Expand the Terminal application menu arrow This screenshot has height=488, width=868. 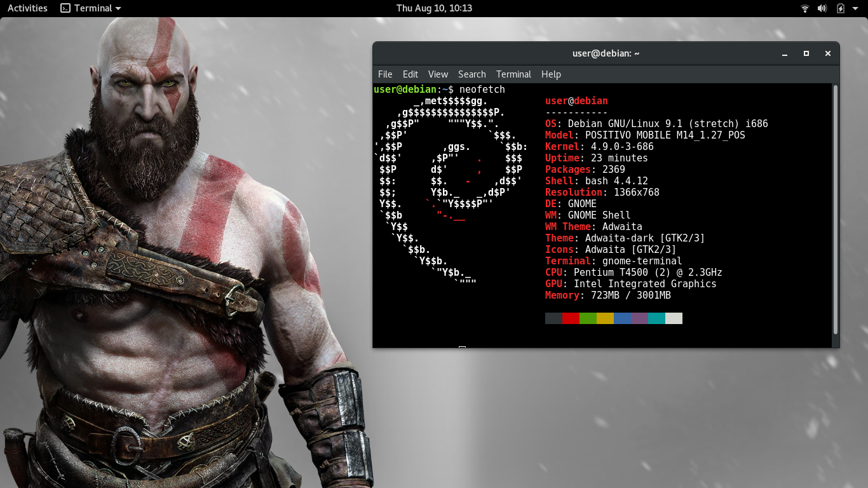[118, 8]
